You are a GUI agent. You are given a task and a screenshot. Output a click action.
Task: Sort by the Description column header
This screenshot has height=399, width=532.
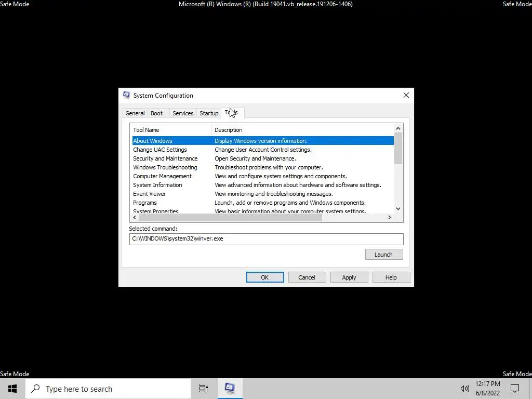coord(303,130)
